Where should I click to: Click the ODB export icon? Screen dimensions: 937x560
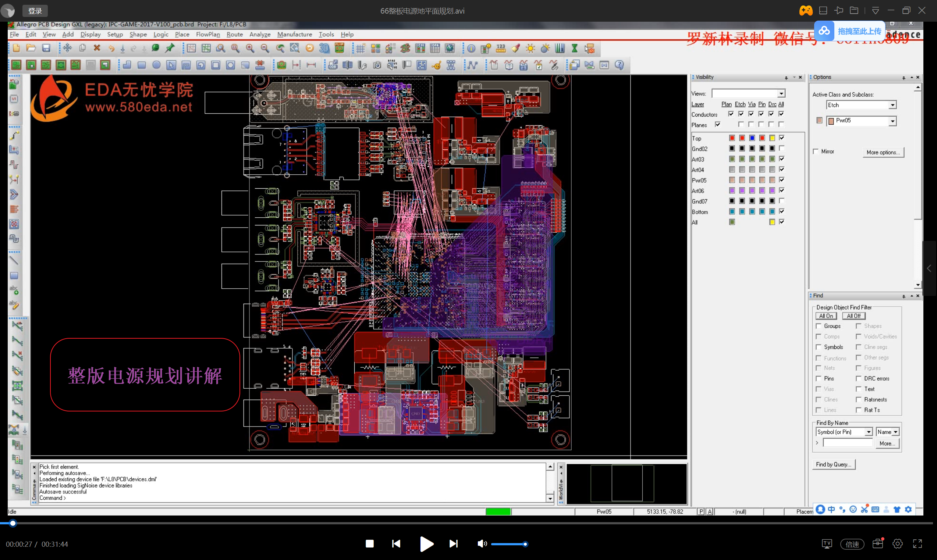pyautogui.click(x=333, y=65)
